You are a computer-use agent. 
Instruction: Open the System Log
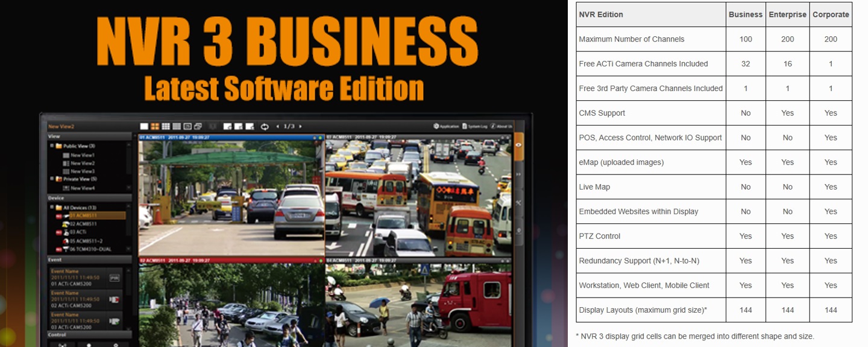[475, 126]
